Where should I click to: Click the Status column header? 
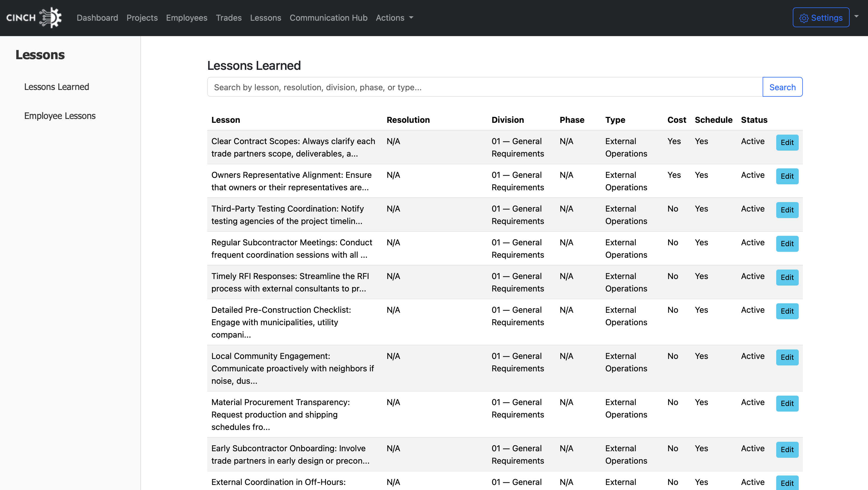[x=754, y=120]
